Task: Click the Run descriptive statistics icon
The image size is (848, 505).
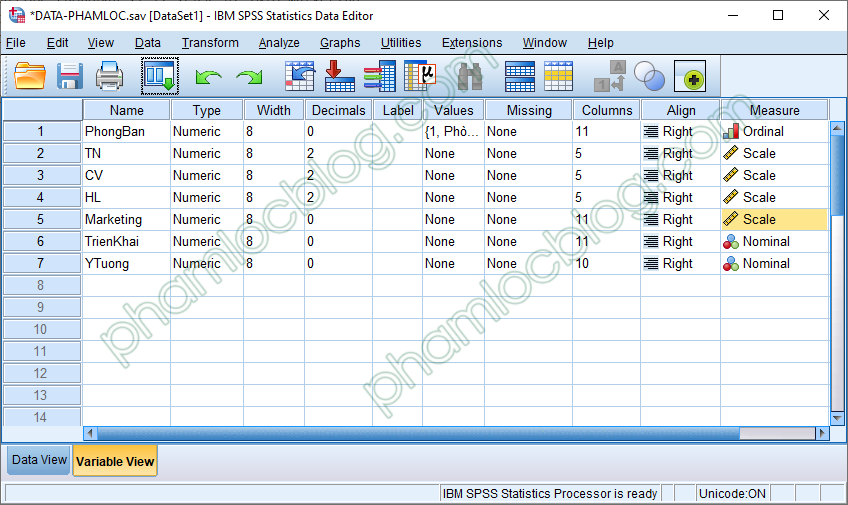Action: coord(419,76)
